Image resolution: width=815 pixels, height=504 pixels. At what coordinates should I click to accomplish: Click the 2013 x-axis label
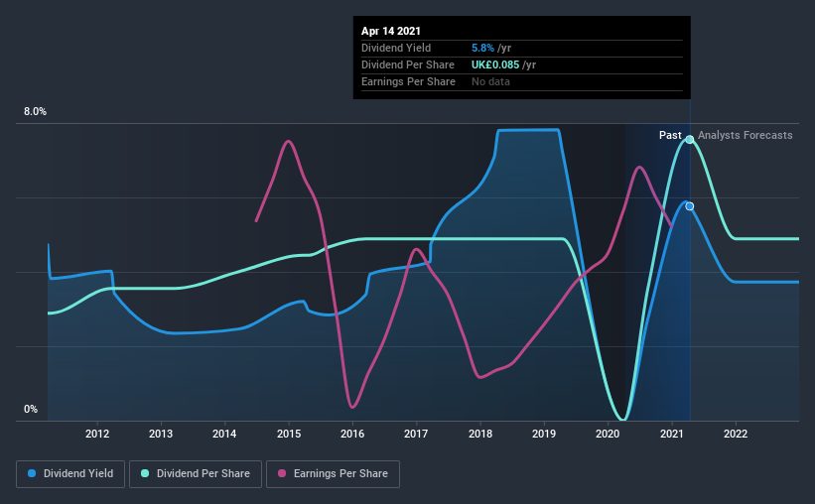click(161, 434)
